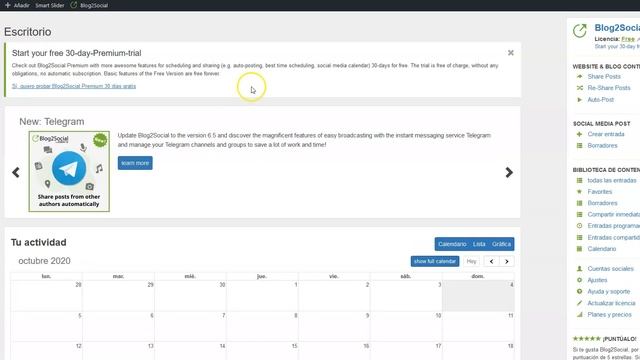640x360 pixels.
Task: Dismiss the Premium-trial notice with the X
Action: click(x=511, y=53)
